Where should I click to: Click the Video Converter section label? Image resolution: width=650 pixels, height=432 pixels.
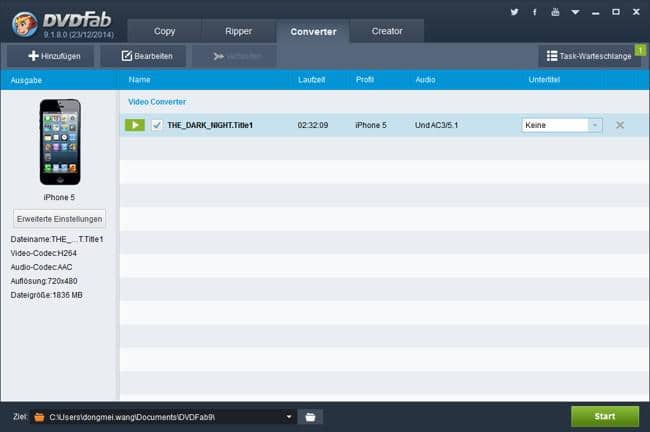click(157, 102)
